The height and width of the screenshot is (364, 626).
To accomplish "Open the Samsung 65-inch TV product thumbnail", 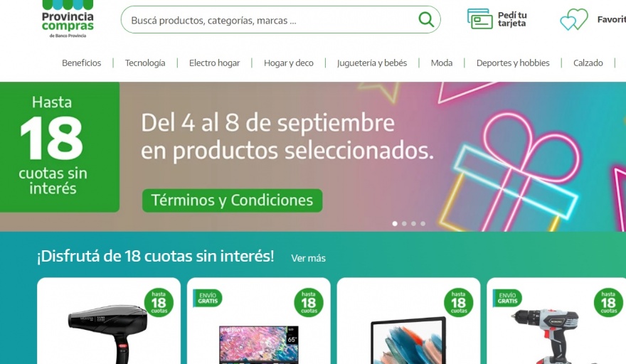I will coord(259,345).
